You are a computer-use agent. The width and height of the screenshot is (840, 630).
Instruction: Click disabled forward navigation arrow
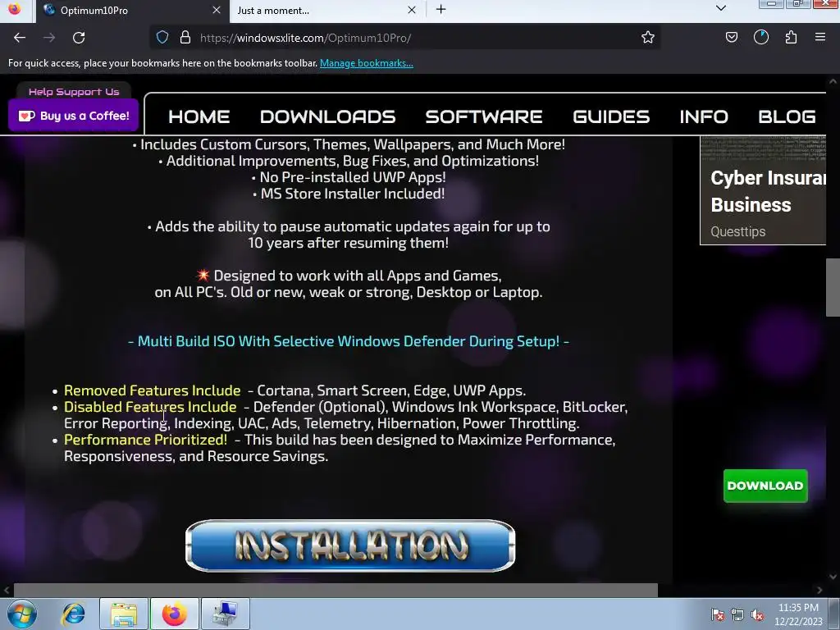tap(49, 38)
